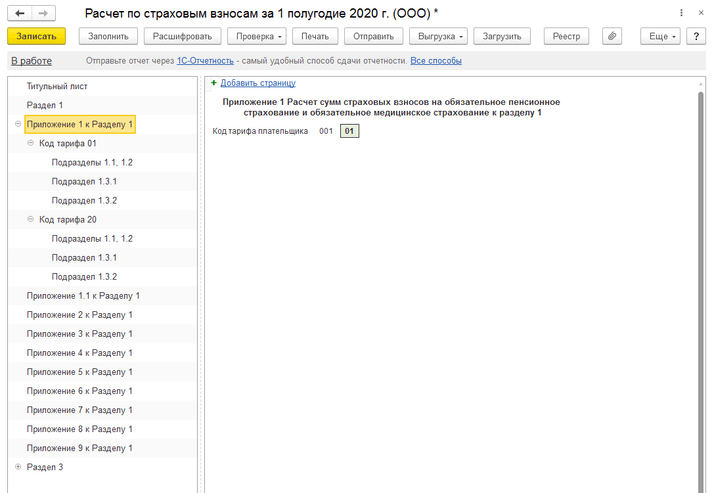
Task: Click the tariff code field showing 01
Action: [x=348, y=131]
